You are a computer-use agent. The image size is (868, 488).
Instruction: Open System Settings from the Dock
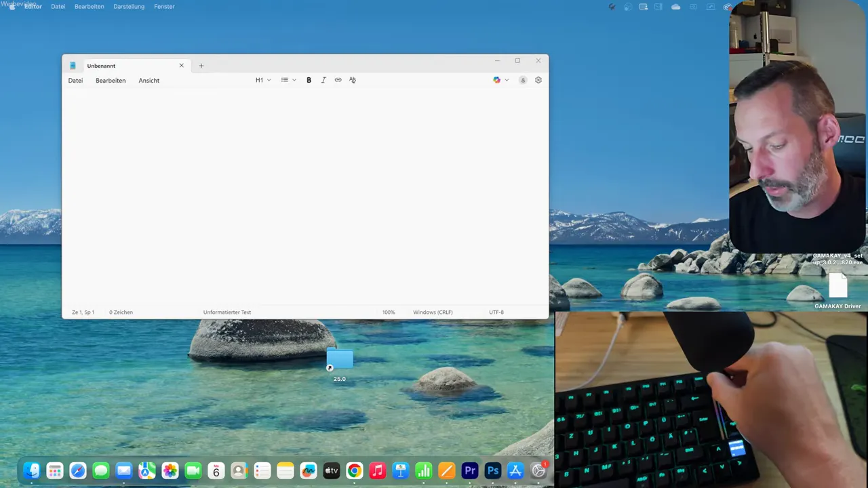[x=539, y=470]
